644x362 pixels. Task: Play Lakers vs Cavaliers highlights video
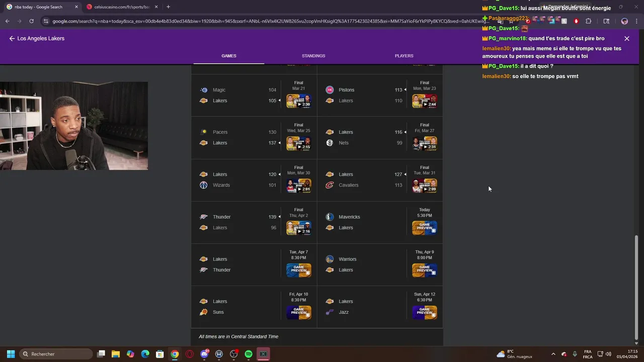tap(425, 186)
